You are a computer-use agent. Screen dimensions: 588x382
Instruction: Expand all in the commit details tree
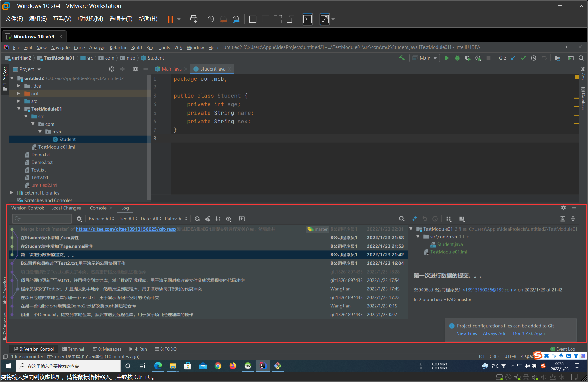(563, 219)
